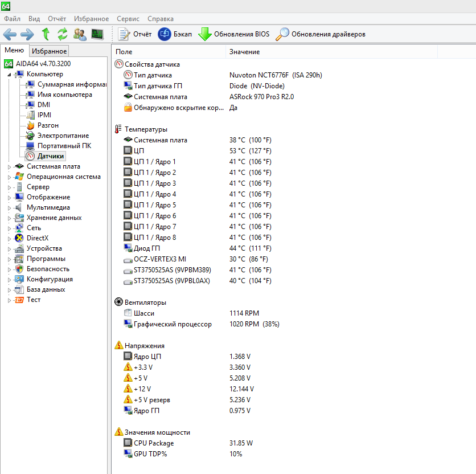Switch to the Избранное sidebar tab
The image size is (476, 474).
49,51
